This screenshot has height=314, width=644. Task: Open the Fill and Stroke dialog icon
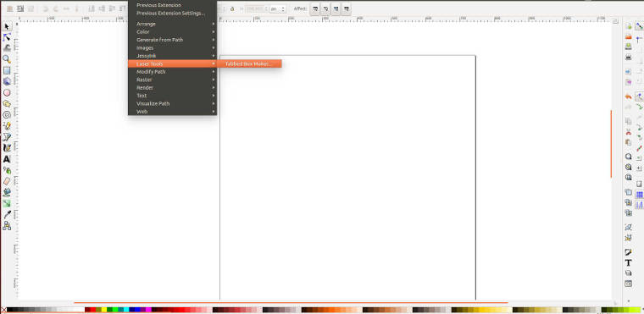pyautogui.click(x=628, y=252)
